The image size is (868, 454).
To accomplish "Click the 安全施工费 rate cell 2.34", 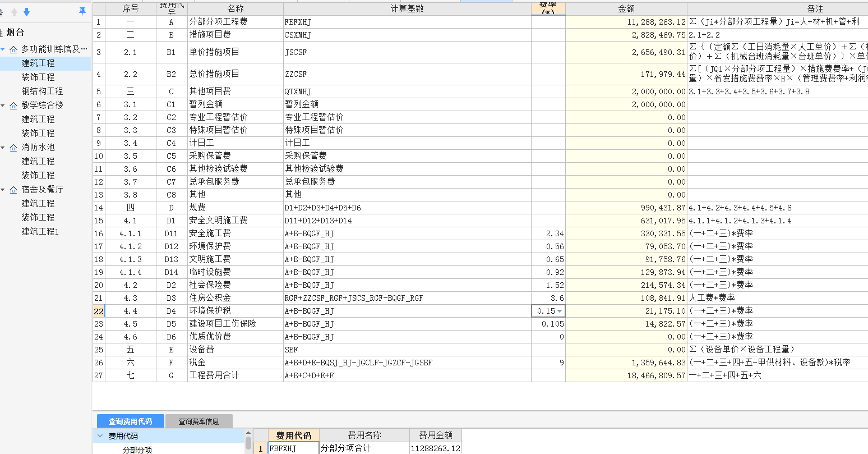I will point(548,233).
